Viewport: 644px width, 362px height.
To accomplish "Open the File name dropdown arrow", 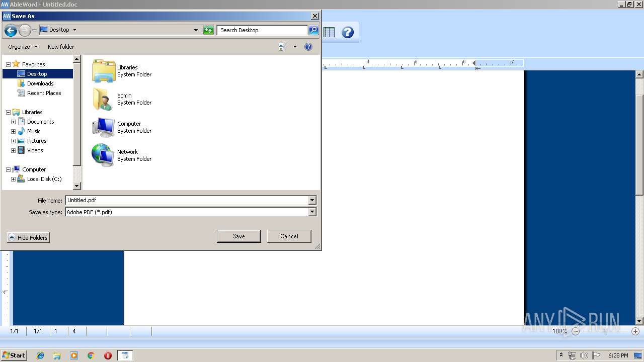I will click(x=312, y=200).
